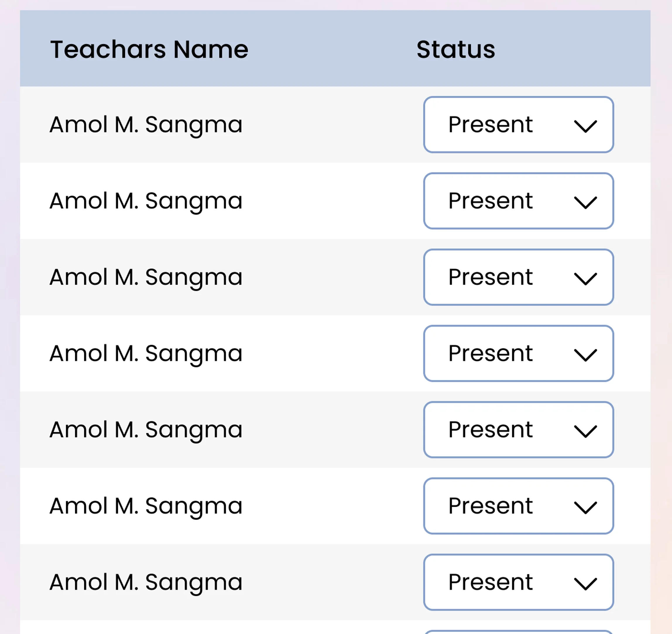The height and width of the screenshot is (634, 672).
Task: Select the seventh Amol M. Sangma name
Action: [146, 583]
